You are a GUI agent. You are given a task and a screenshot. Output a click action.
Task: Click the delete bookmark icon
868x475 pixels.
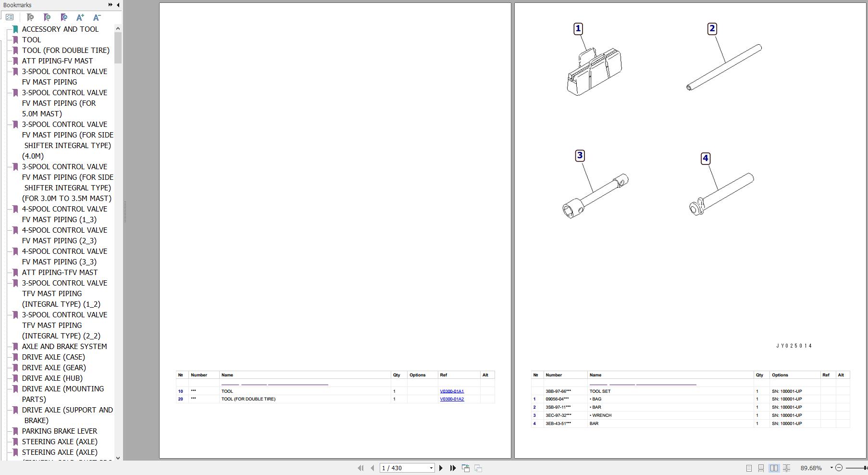(x=30, y=17)
